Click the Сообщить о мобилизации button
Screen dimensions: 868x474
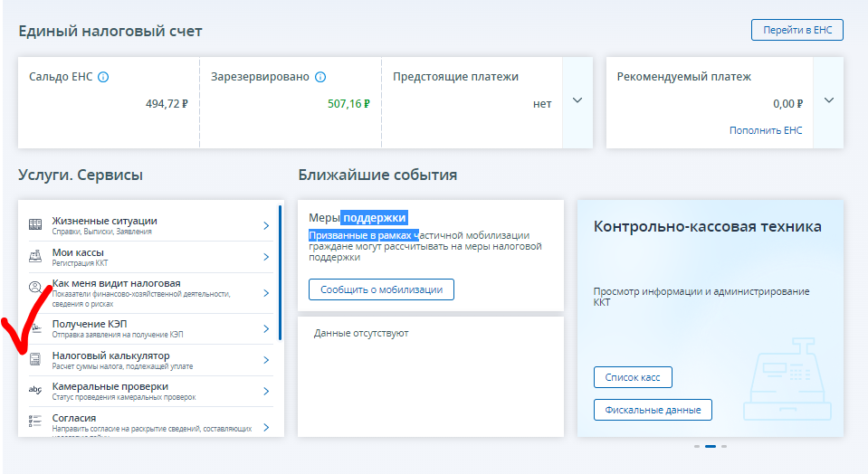[381, 289]
